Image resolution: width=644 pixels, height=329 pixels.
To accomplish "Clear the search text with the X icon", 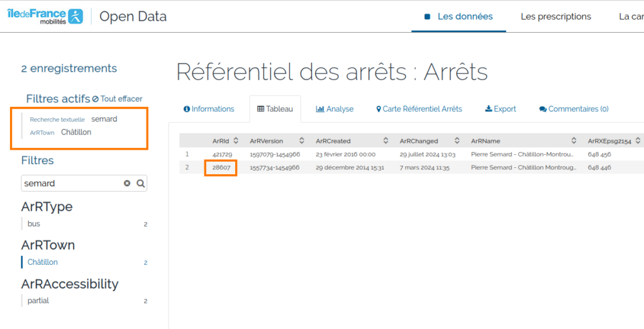I will click(127, 184).
